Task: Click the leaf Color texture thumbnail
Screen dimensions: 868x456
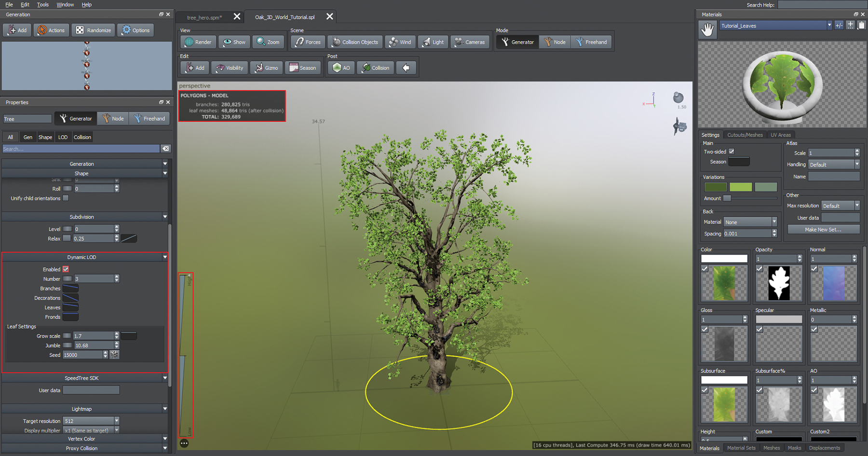Action: click(x=724, y=283)
